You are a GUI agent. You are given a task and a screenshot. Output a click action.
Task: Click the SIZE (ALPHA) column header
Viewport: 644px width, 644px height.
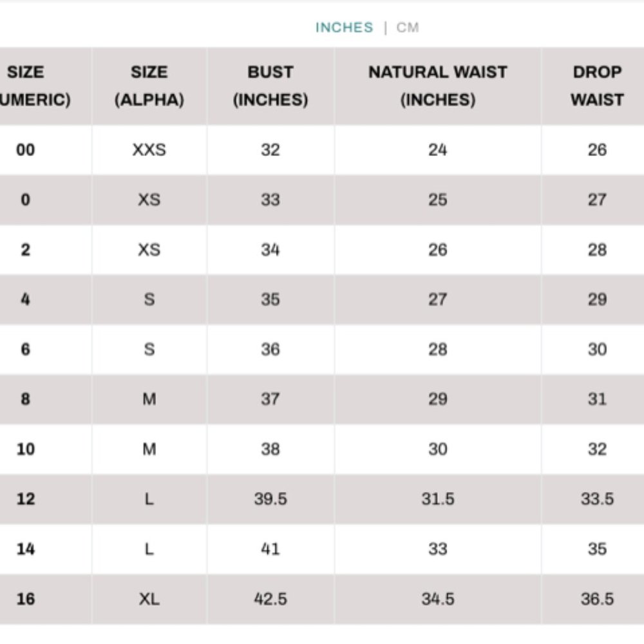tap(149, 86)
